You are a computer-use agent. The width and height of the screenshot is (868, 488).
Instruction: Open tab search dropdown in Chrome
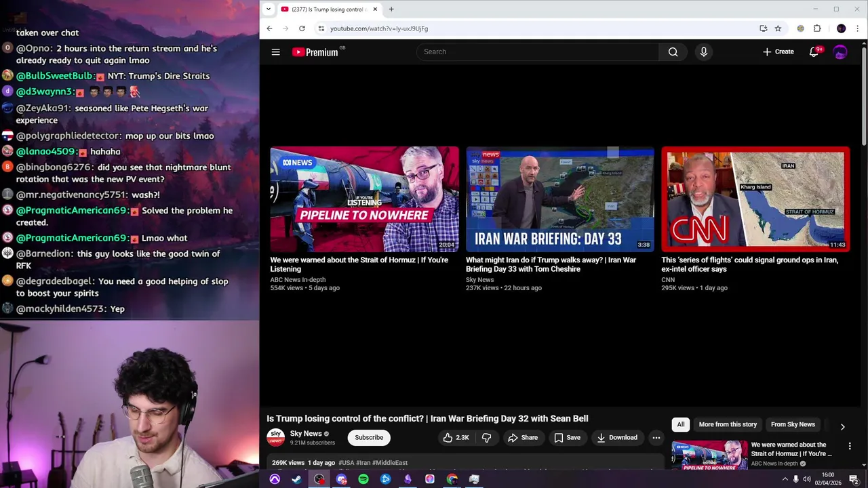(x=269, y=9)
